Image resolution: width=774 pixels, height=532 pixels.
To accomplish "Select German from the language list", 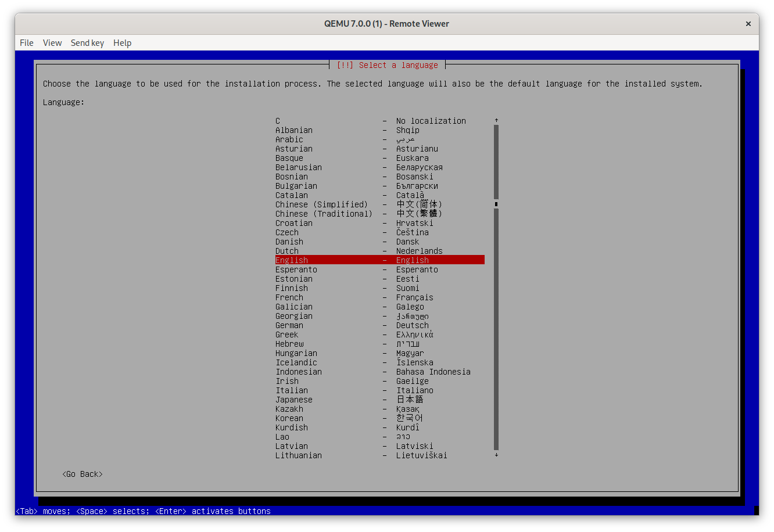I will tap(379, 325).
